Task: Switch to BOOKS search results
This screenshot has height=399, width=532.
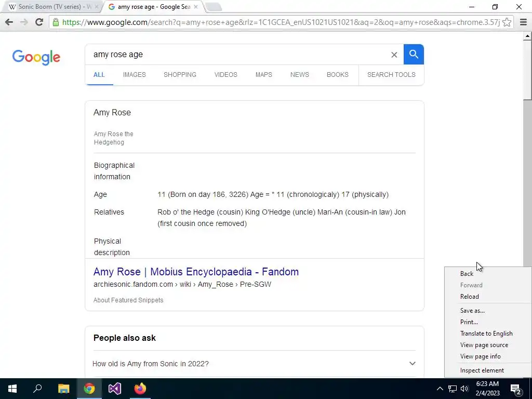Action: pos(338,75)
